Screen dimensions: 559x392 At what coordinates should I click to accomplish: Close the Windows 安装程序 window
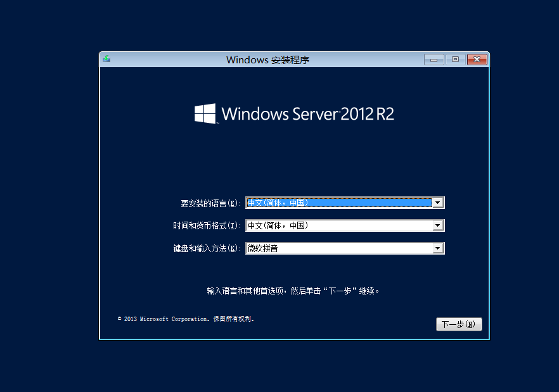click(x=477, y=60)
